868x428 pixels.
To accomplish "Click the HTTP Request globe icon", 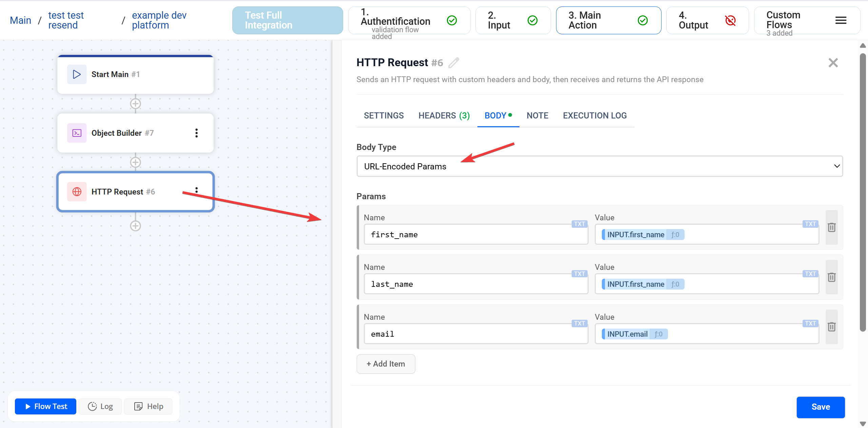I will (x=77, y=192).
